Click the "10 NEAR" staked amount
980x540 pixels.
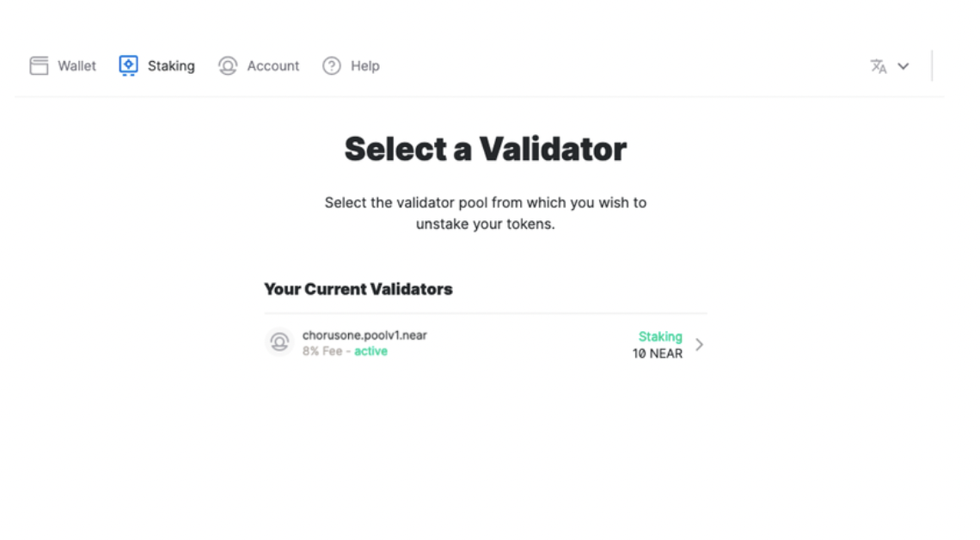pyautogui.click(x=658, y=353)
